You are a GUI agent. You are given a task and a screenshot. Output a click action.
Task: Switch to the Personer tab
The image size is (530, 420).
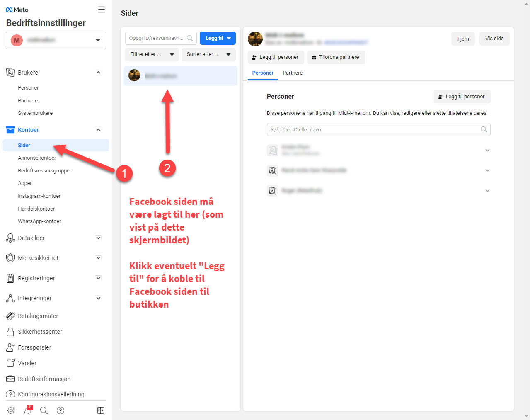(263, 73)
